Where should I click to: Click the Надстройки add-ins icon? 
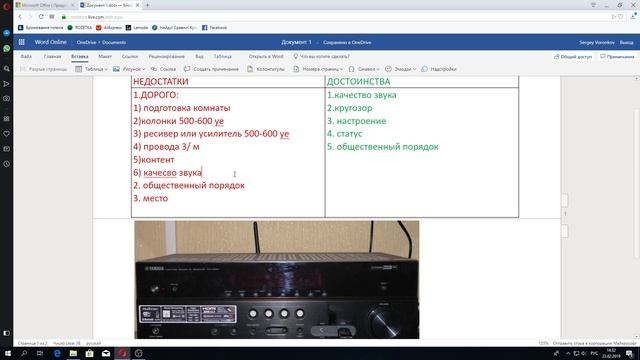[x=424, y=69]
